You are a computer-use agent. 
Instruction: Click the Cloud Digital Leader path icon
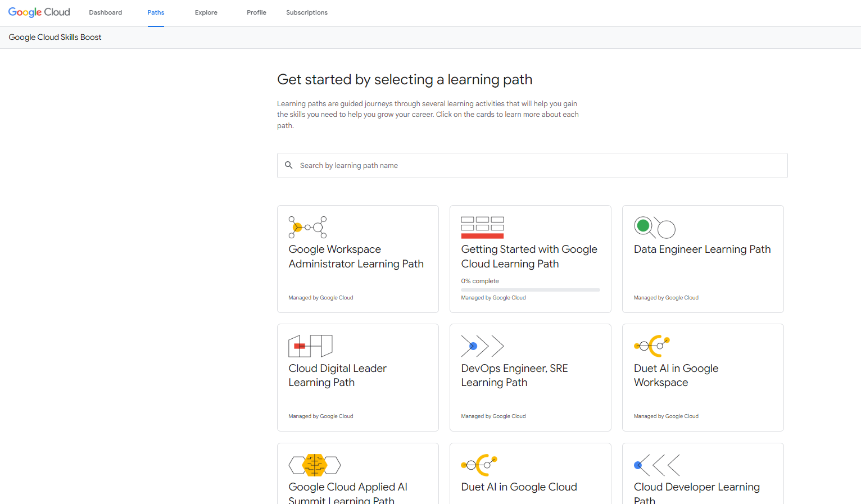pos(310,346)
